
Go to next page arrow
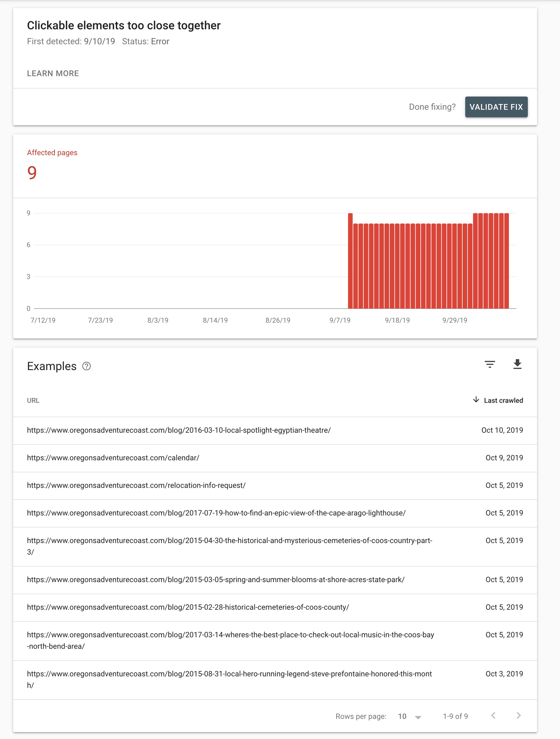point(518,716)
